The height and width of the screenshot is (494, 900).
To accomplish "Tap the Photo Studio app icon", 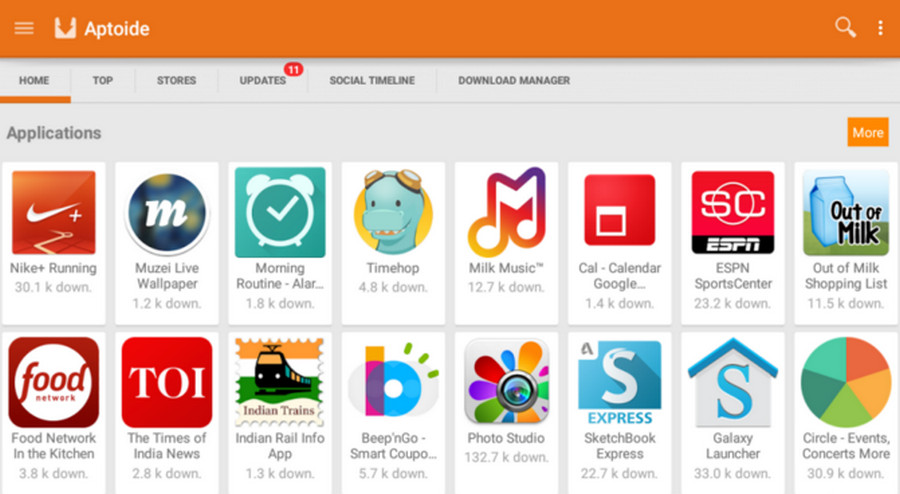I will [x=506, y=382].
